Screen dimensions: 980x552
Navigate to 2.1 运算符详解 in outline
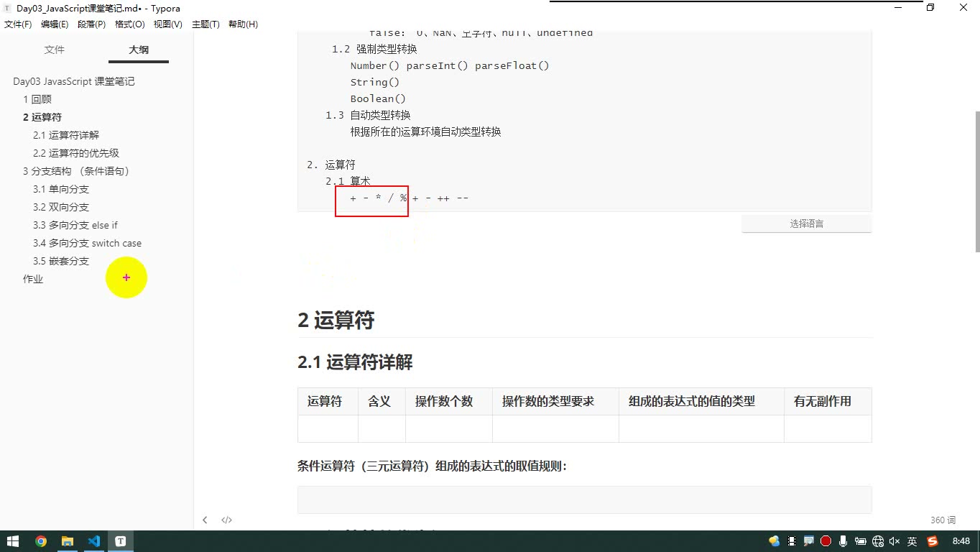point(66,135)
